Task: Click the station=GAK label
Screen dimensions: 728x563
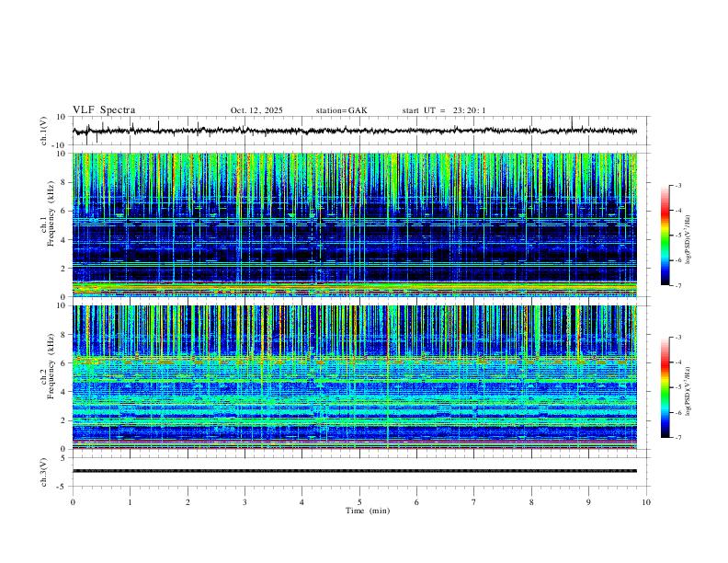Action: (x=342, y=110)
